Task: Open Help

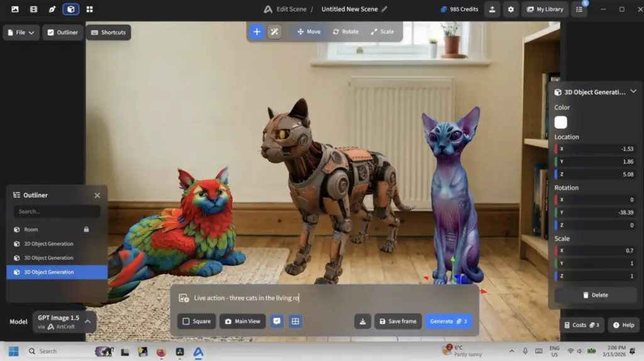Action: [x=623, y=325]
